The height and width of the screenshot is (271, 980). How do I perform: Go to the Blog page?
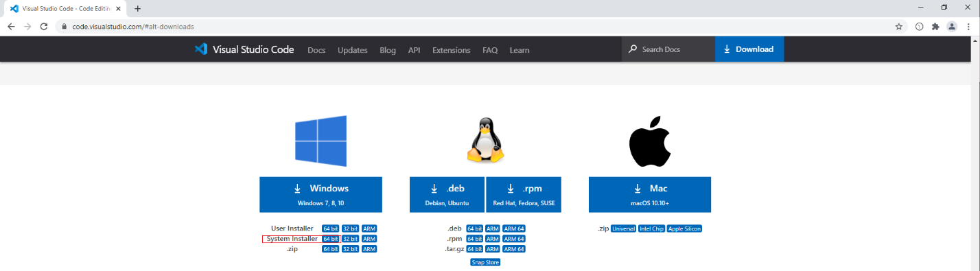(388, 50)
